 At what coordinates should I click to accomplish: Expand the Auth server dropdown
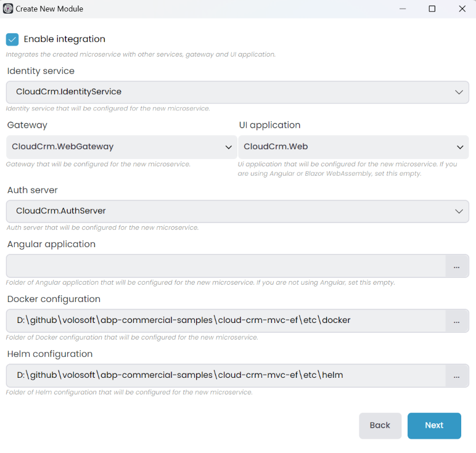458,211
